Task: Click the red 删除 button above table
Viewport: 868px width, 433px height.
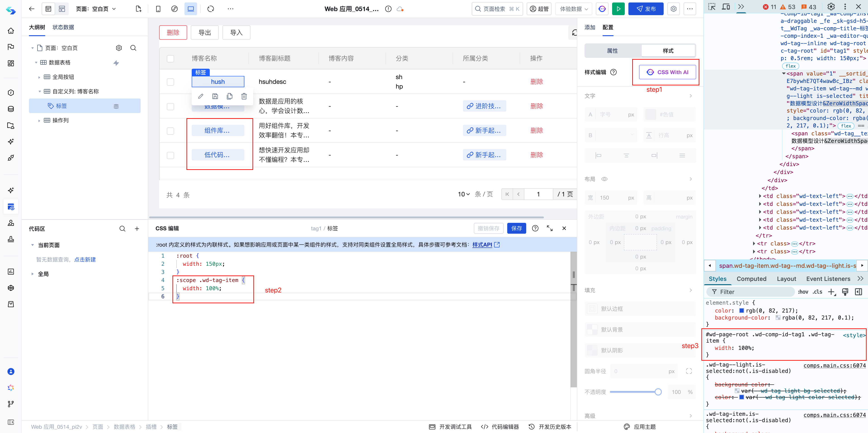Action: click(173, 33)
